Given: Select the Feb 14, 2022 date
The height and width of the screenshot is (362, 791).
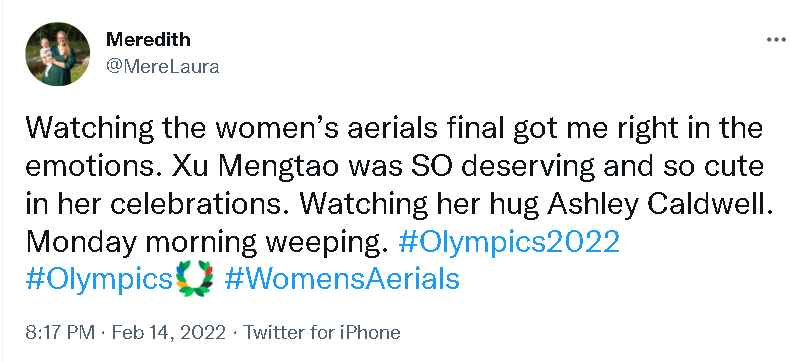Looking at the screenshot, I should [168, 333].
